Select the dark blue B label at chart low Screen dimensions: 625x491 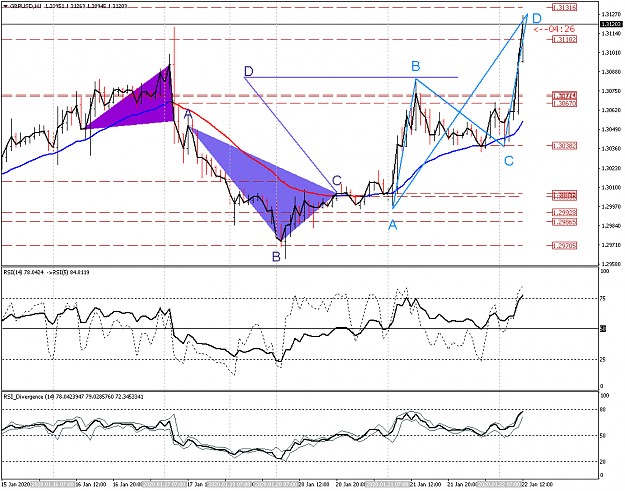(276, 256)
